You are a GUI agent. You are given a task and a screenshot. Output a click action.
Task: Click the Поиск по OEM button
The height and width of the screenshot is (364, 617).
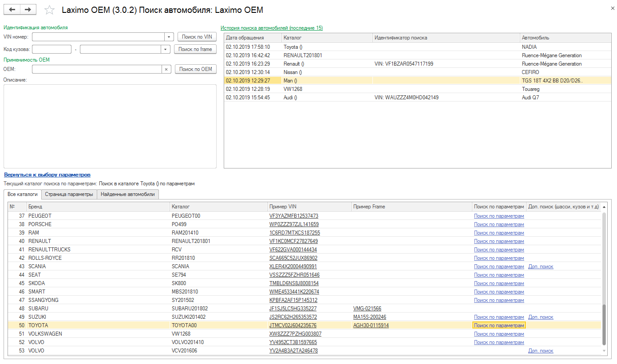196,69
